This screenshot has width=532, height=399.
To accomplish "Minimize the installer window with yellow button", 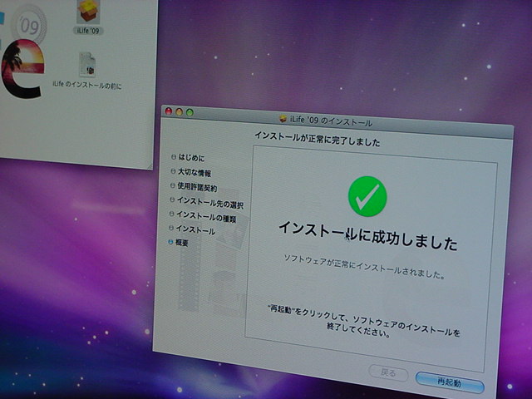I will point(180,111).
